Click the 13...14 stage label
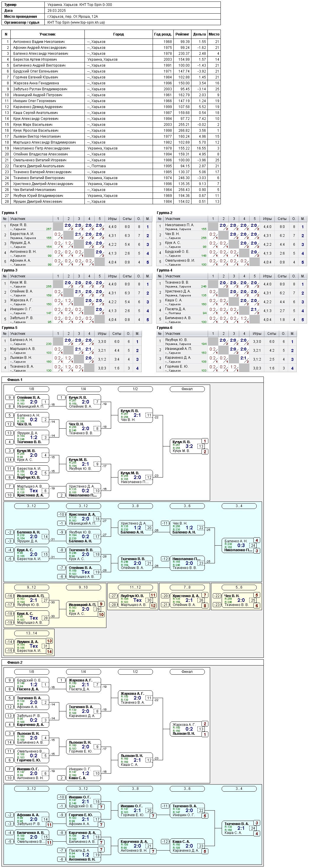310x868 pixels. (x=32, y=633)
